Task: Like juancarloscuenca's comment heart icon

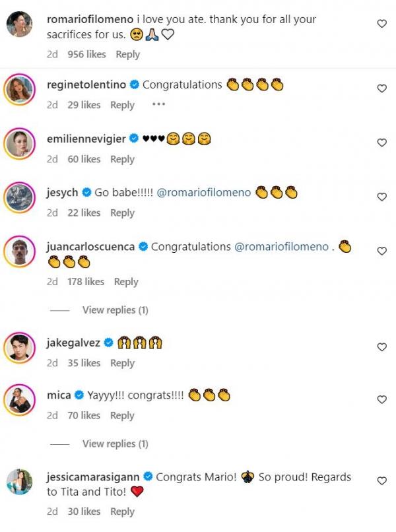Action: [381, 251]
